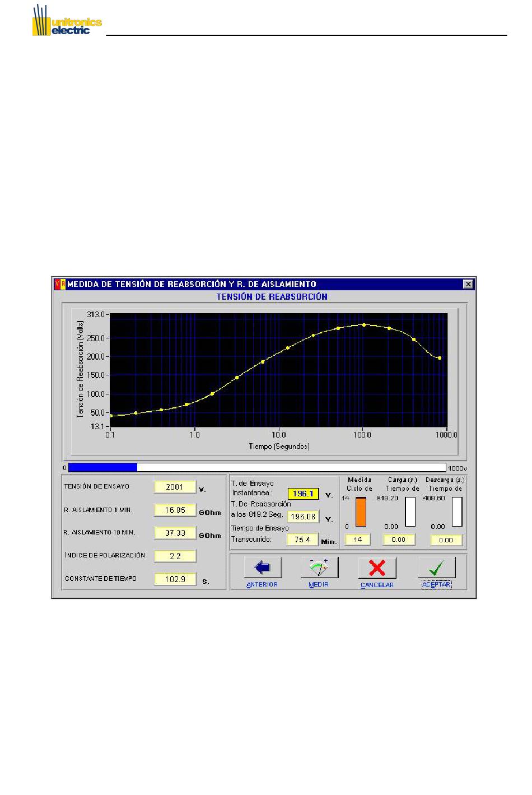Select the Índice de Polarización value 2.2
The image size is (532, 795).
pyautogui.click(x=175, y=556)
